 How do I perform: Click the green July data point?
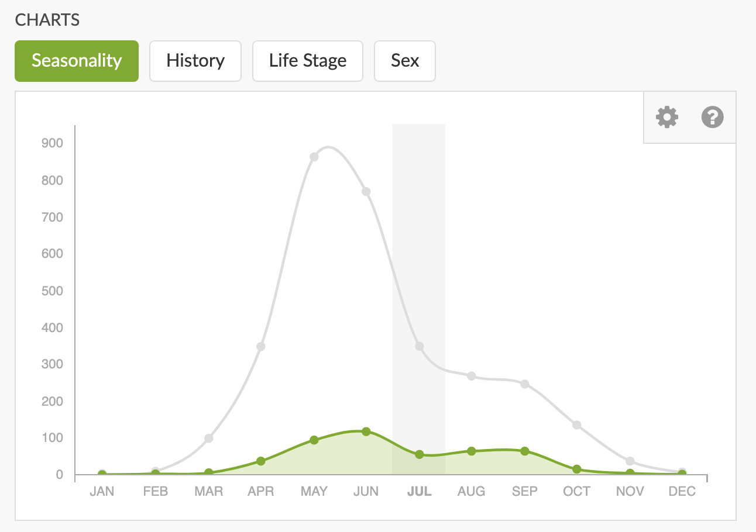pyautogui.click(x=419, y=454)
